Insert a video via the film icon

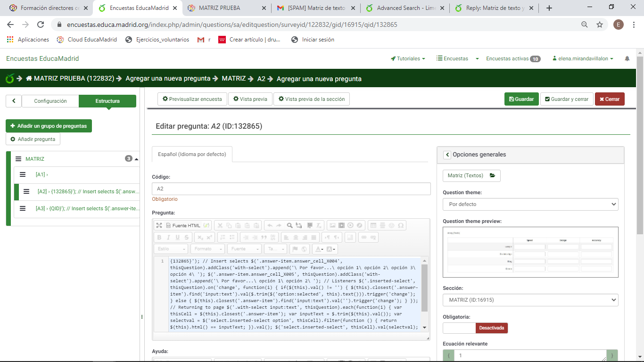point(341,225)
